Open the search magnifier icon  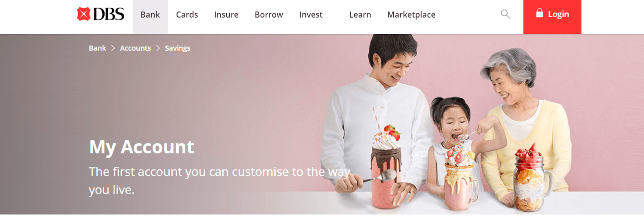[505, 14]
